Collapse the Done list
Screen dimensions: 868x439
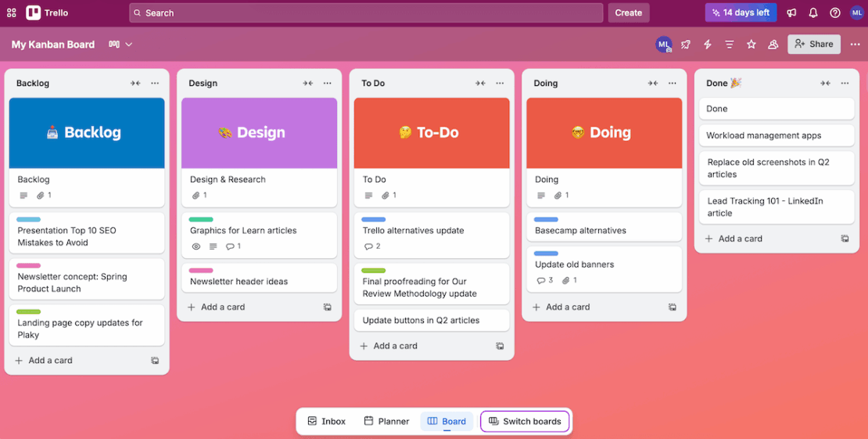(x=825, y=83)
